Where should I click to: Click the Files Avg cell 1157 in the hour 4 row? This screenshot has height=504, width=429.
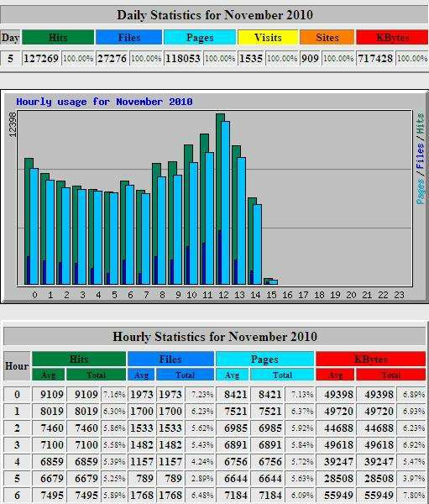coord(141,461)
